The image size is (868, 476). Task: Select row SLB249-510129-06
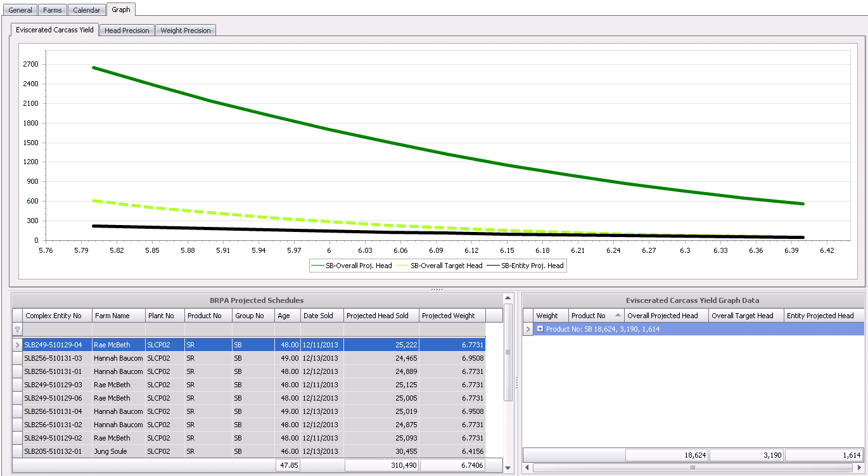coord(254,398)
